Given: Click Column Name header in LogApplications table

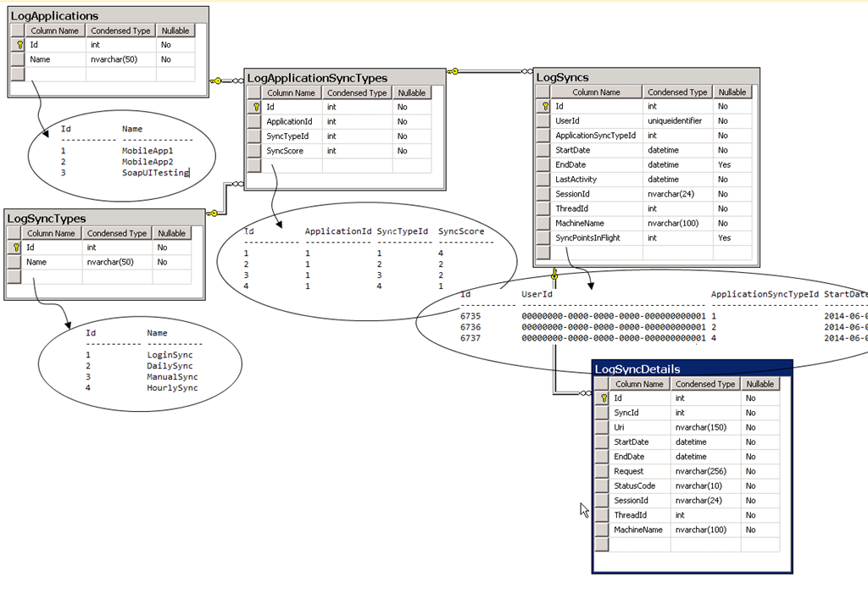Looking at the screenshot, I should click(55, 31).
